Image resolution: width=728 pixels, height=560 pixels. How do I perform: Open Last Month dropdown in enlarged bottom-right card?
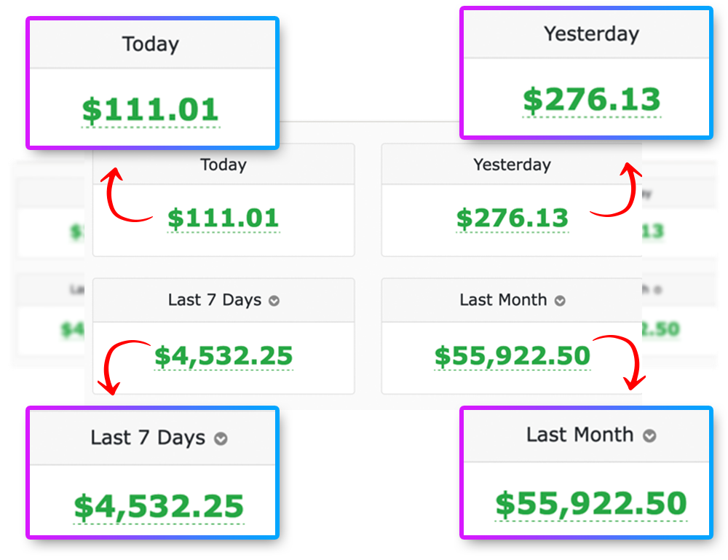(649, 436)
